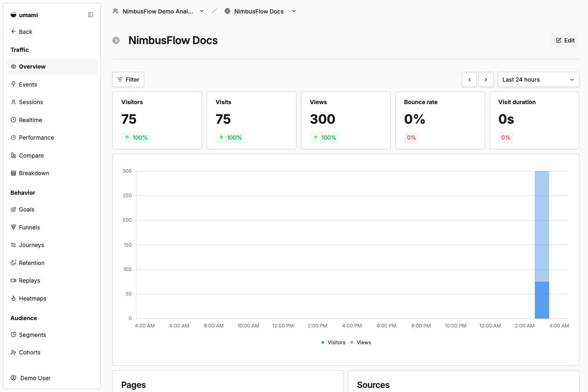Click the Breakdown table icon
588x392 pixels.
(x=13, y=173)
